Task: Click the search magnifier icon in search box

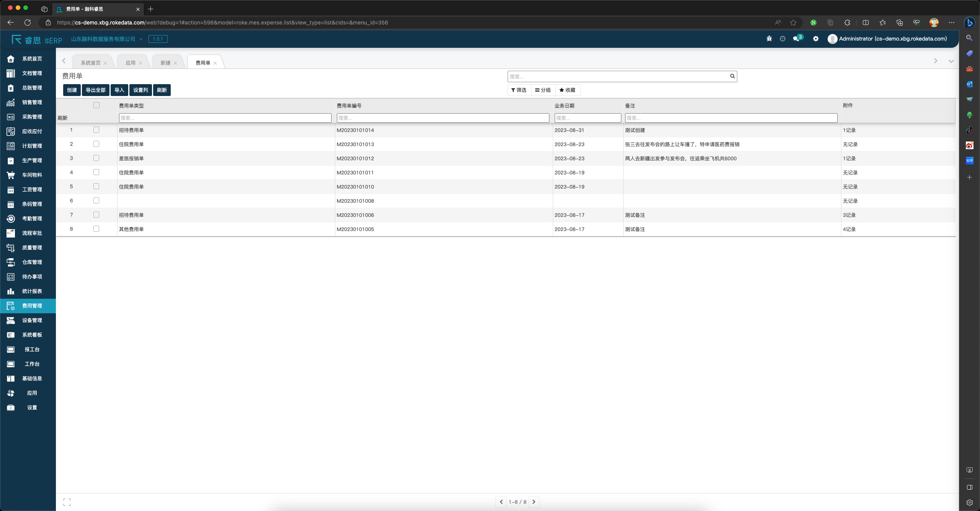Action: pos(732,76)
